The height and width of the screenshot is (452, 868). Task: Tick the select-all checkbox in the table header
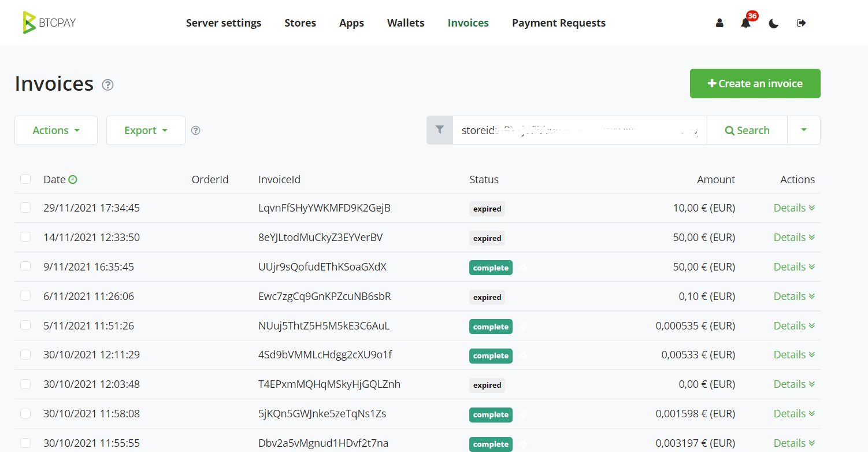pos(25,179)
